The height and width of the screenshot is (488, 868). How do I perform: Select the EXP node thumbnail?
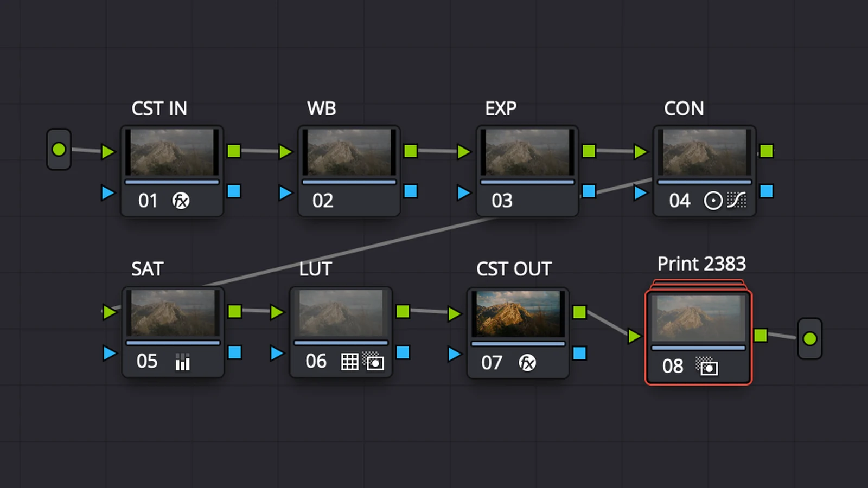click(x=527, y=152)
